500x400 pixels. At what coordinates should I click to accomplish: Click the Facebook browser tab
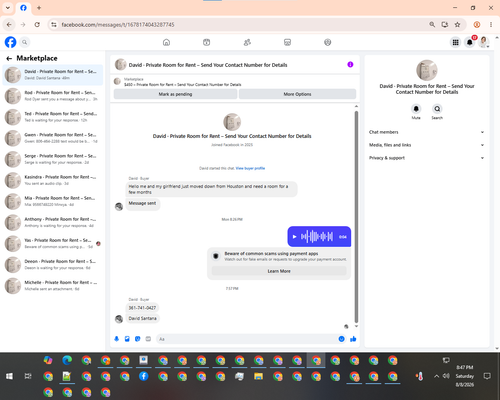pyautogui.click(x=23, y=8)
